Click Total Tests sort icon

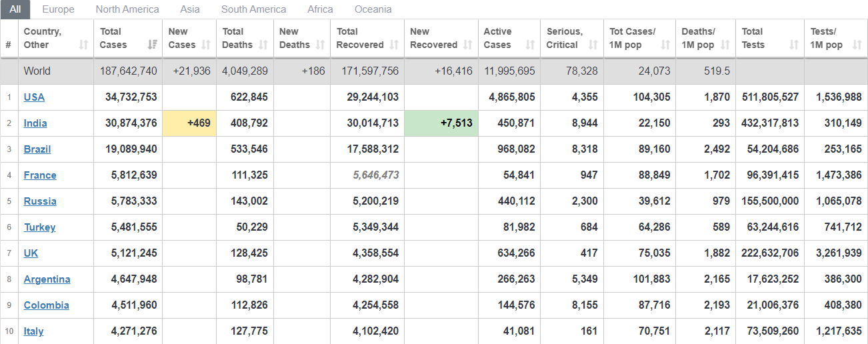point(793,45)
